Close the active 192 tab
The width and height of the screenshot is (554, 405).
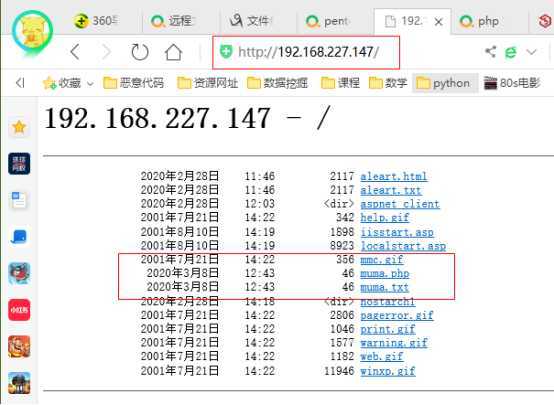click(x=438, y=22)
